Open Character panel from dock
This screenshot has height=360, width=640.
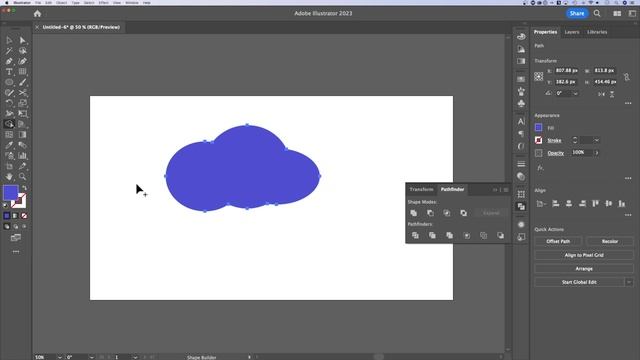click(521, 121)
